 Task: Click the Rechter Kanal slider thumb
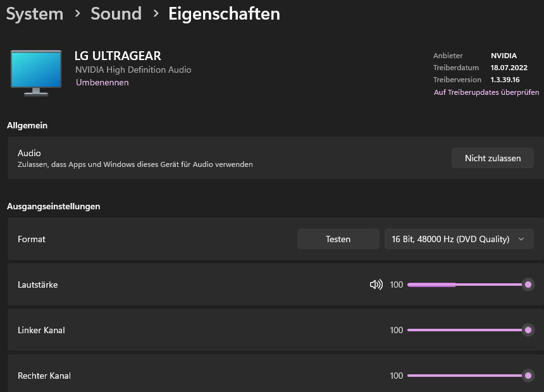[x=528, y=376]
